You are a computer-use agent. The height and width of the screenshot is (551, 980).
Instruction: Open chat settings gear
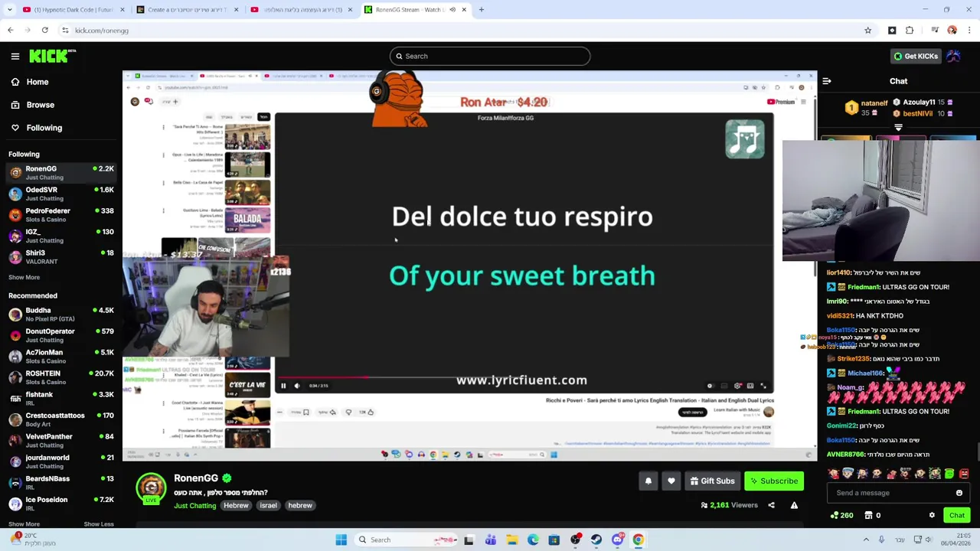coord(932,515)
